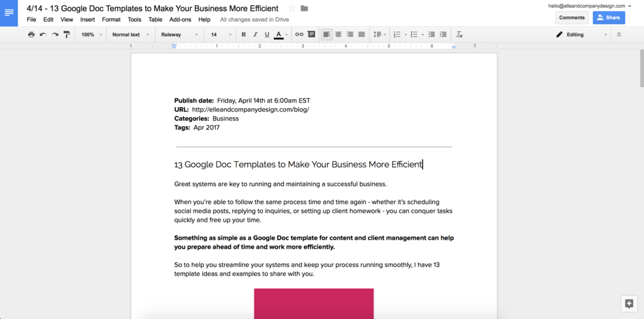The image size is (644, 319).
Task: Open the Edit menu
Action: tap(48, 19)
